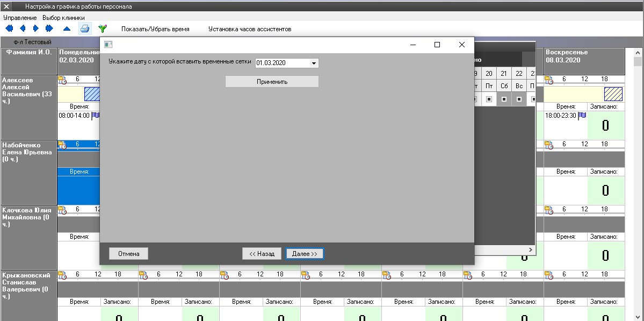
Task: Click the double-right arrow navigation icon
Action: pos(49,28)
